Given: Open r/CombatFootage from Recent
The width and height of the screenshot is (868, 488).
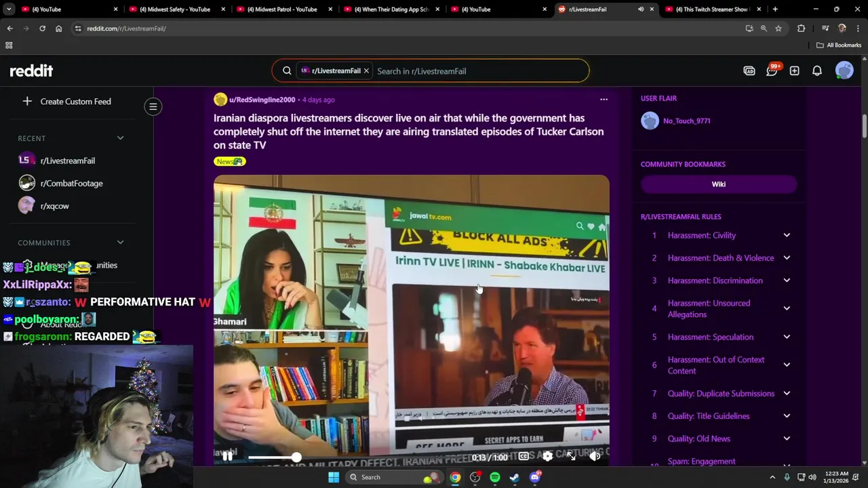Looking at the screenshot, I should [x=71, y=184].
